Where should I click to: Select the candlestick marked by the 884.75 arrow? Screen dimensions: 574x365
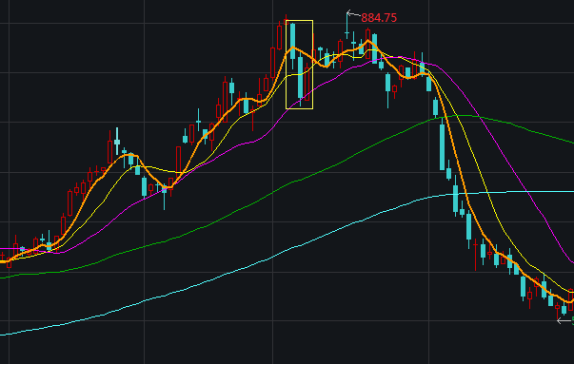pyautogui.click(x=347, y=26)
